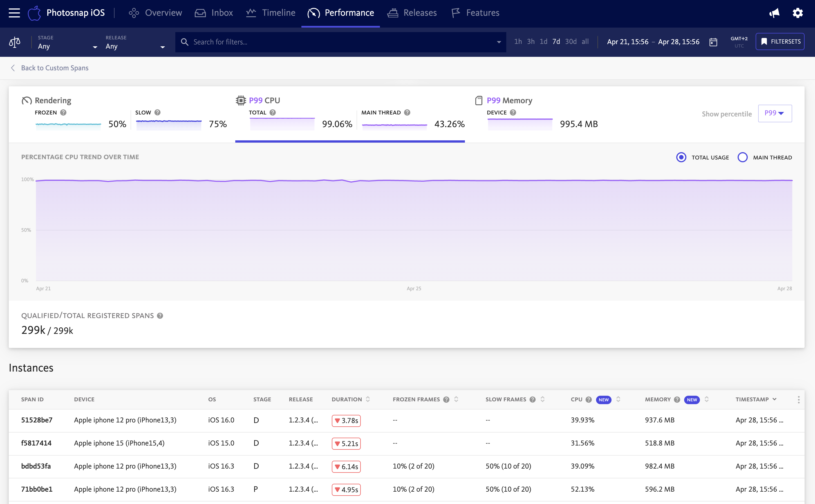This screenshot has height=504, width=815.
Task: Open the announcements megaphone icon
Action: pyautogui.click(x=774, y=13)
